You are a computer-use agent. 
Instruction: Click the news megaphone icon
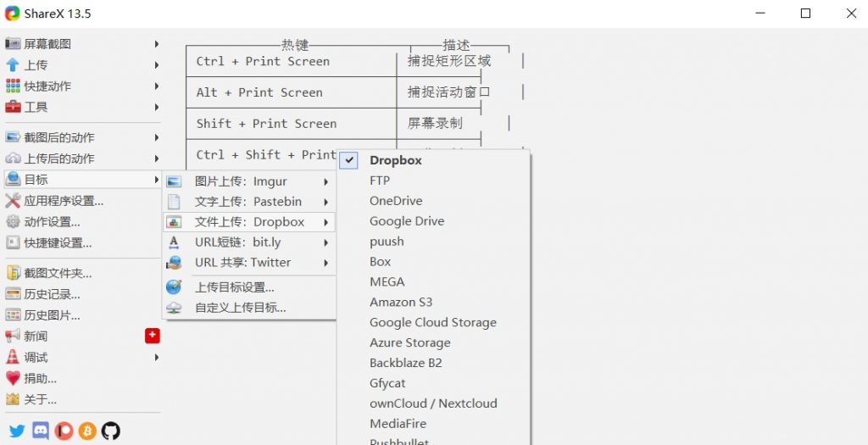[x=13, y=336]
